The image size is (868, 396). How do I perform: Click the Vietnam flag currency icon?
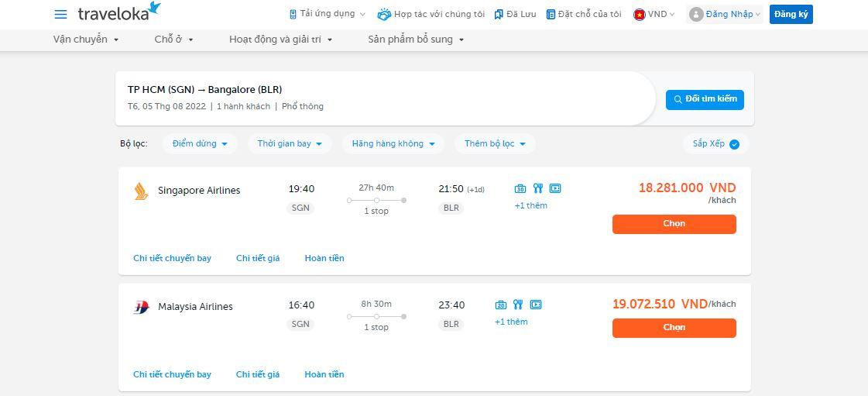coord(640,15)
